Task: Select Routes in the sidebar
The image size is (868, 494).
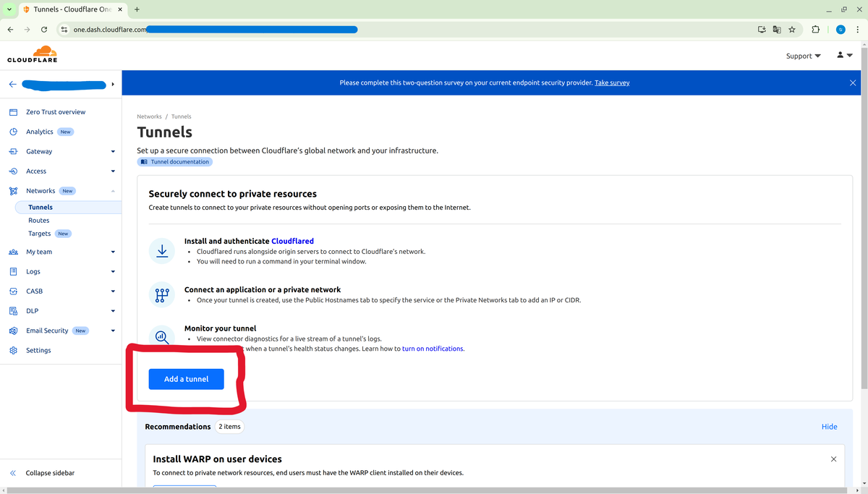Action: pyautogui.click(x=39, y=221)
